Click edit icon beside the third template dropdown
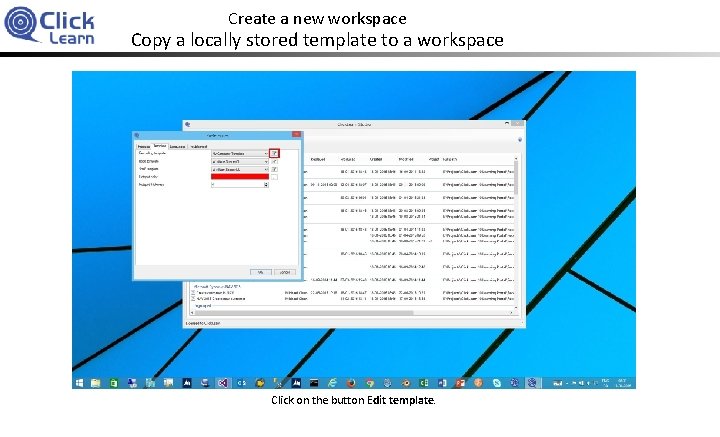The height and width of the screenshot is (437, 720). 274,169
